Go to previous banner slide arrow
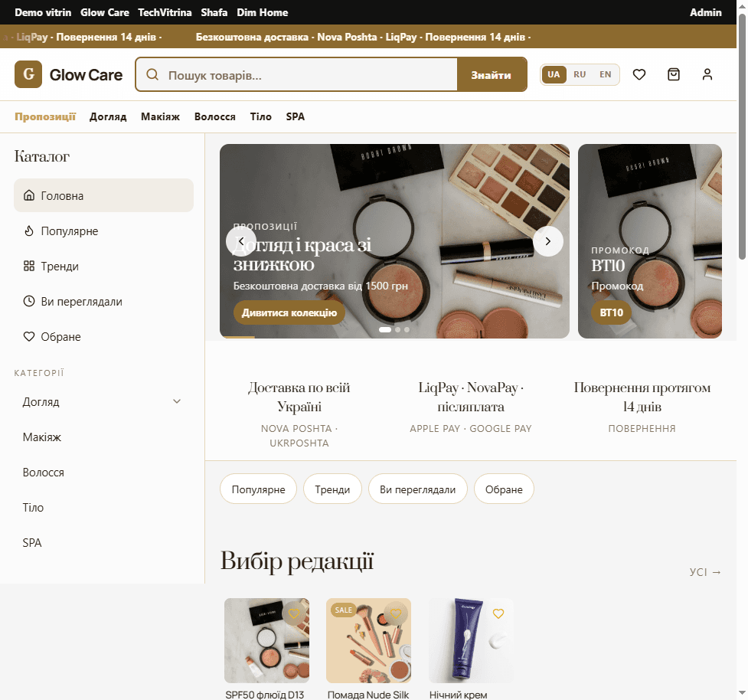 click(241, 241)
